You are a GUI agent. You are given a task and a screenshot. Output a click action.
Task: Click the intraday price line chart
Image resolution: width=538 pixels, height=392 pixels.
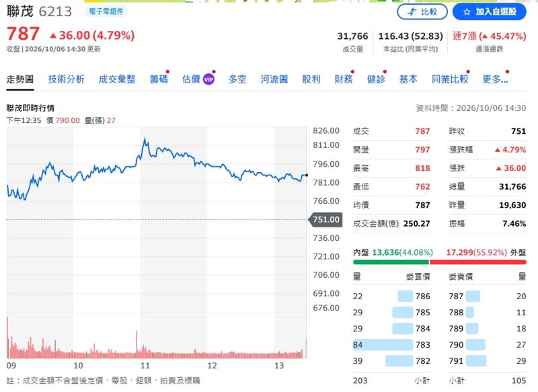157,169
